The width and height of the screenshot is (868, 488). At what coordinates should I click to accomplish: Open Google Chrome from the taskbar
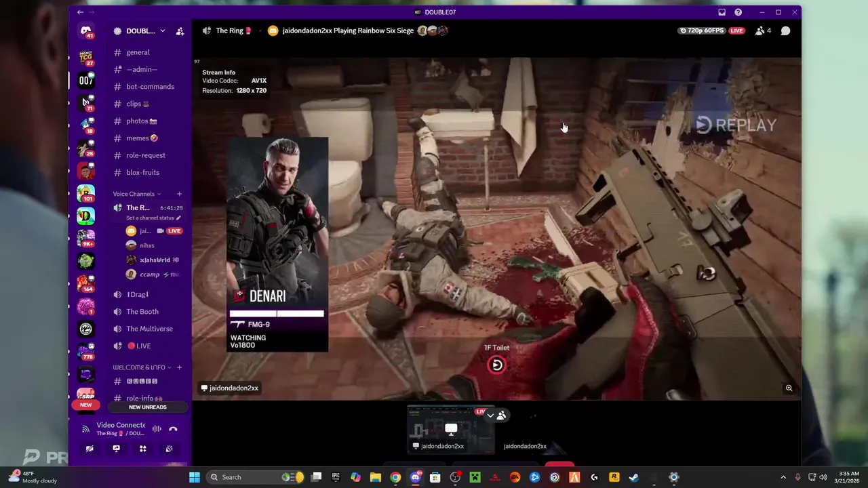(395, 477)
